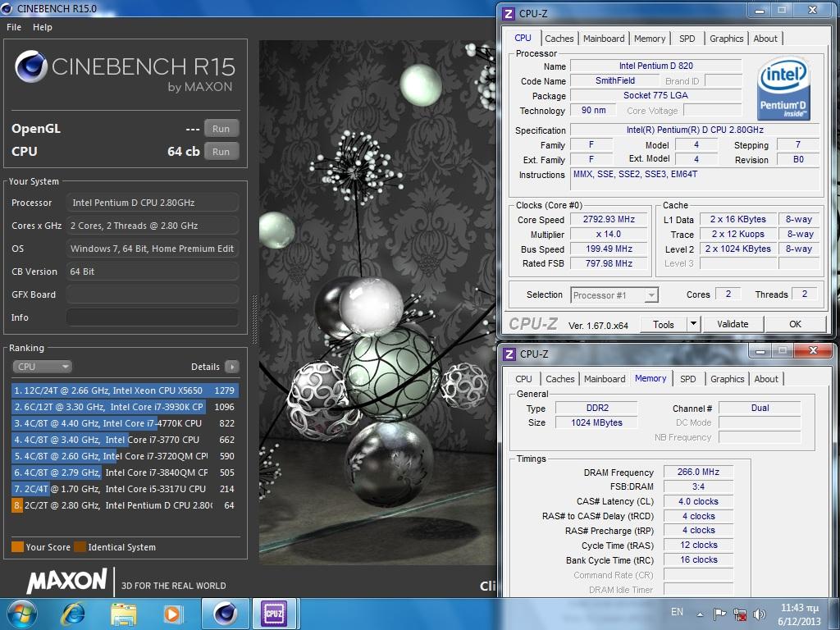This screenshot has height=630, width=840.
Task: Open Mainboard tab in upper CPU-Z window
Action: [604, 39]
